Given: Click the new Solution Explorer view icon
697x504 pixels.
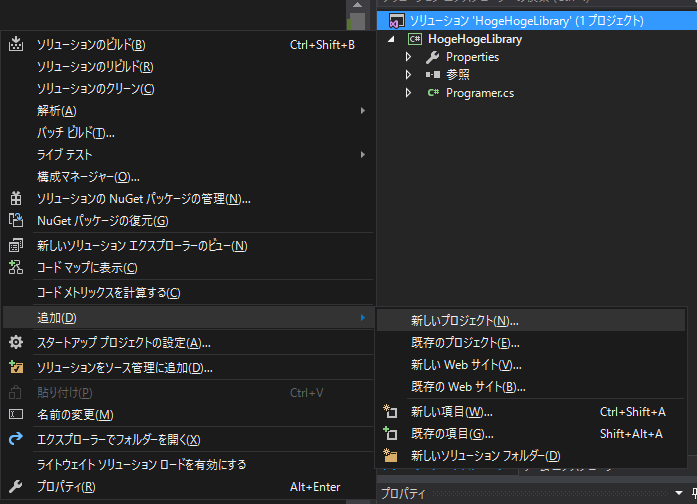Looking at the screenshot, I should [x=16, y=245].
